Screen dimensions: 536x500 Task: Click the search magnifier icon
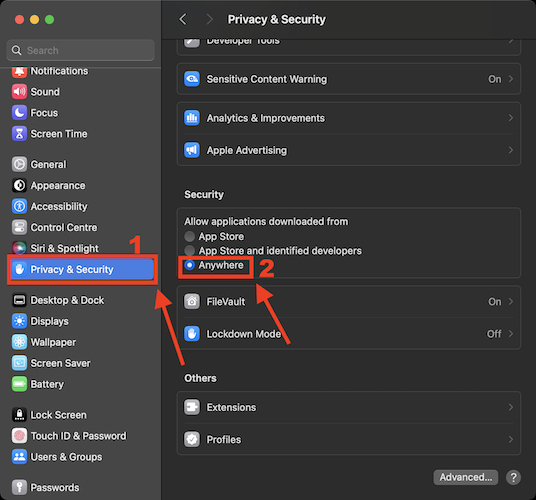(x=16, y=50)
